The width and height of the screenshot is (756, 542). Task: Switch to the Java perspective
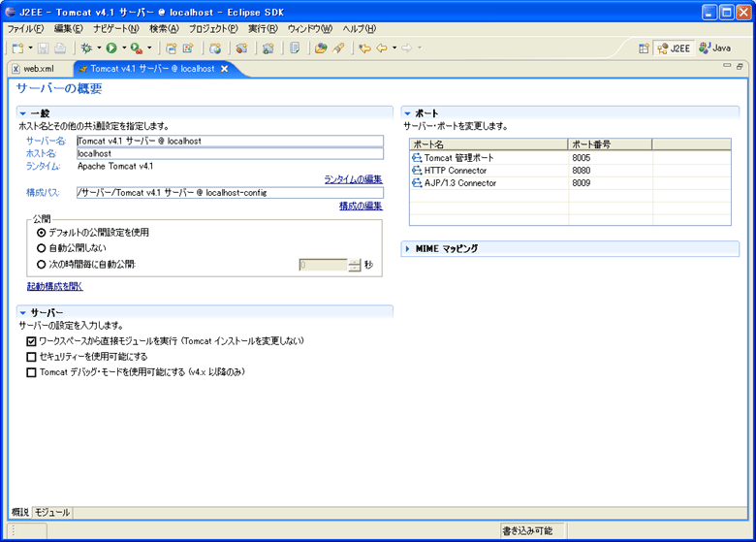coord(714,48)
